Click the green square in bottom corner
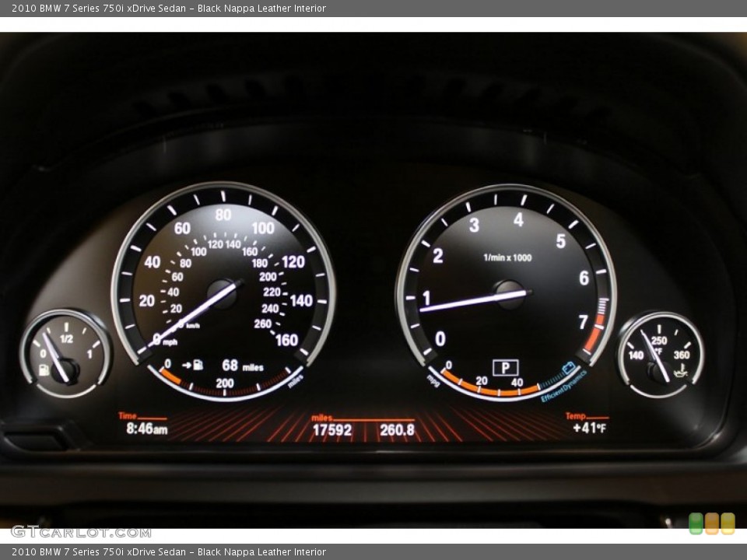This screenshot has height=560, width=747. tap(696, 523)
